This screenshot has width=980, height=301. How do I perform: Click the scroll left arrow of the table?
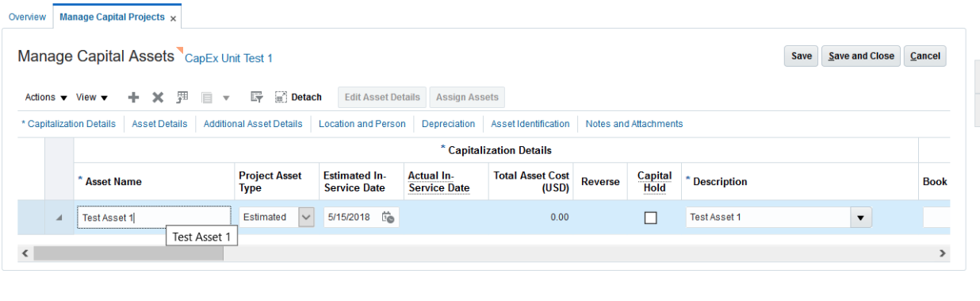(x=25, y=253)
